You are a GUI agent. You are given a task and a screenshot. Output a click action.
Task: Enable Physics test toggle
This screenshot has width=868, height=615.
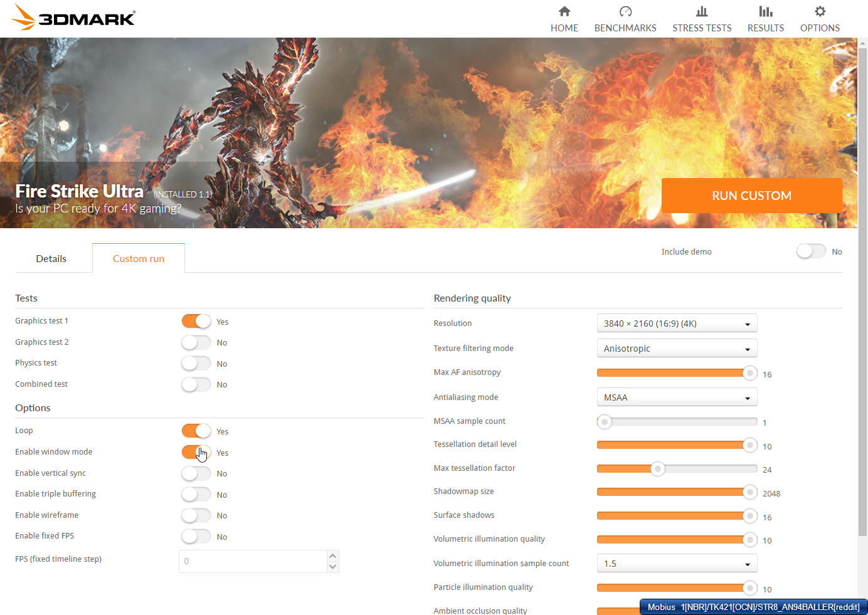[x=196, y=363]
